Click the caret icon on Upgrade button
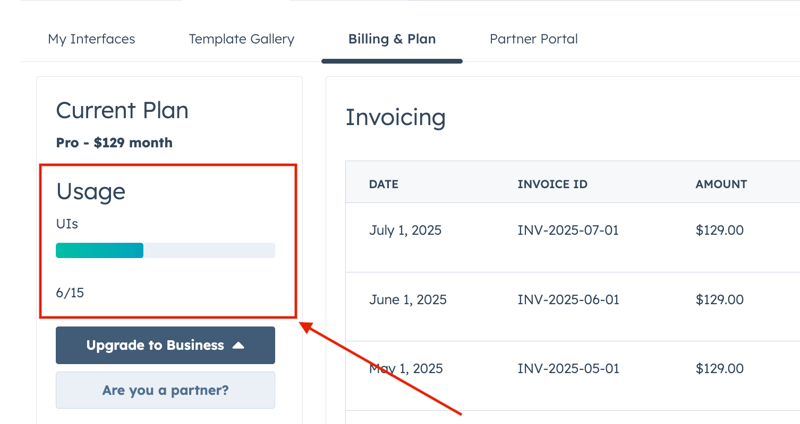 tap(238, 345)
